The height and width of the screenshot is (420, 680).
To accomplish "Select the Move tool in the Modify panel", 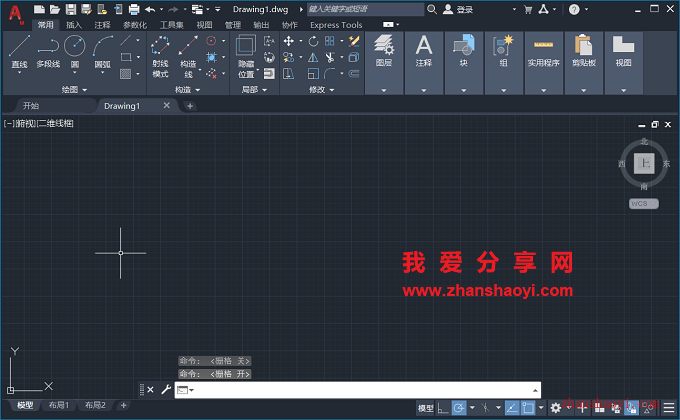I will [x=288, y=41].
